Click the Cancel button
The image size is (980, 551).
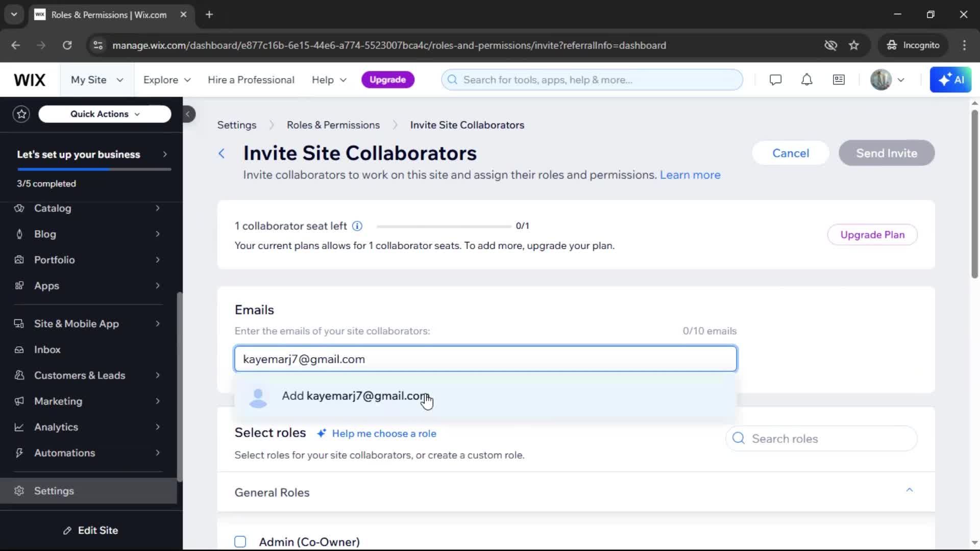(x=790, y=153)
